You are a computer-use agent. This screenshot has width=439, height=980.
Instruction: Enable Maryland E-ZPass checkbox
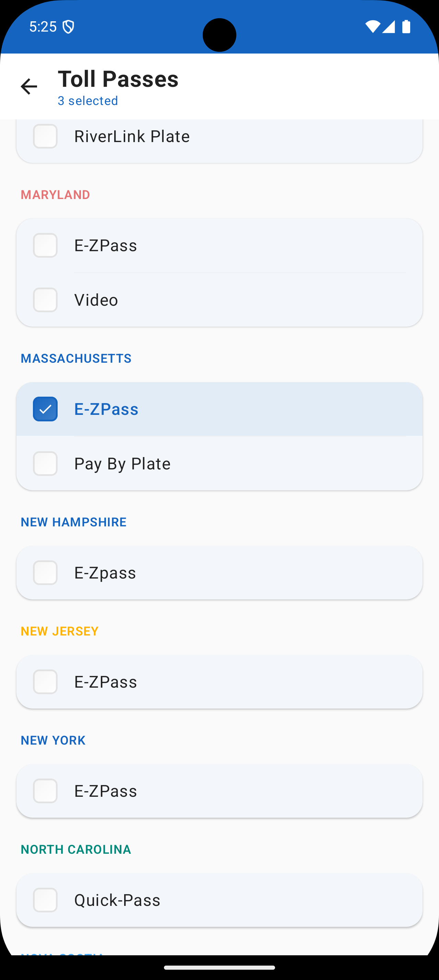[x=45, y=245]
